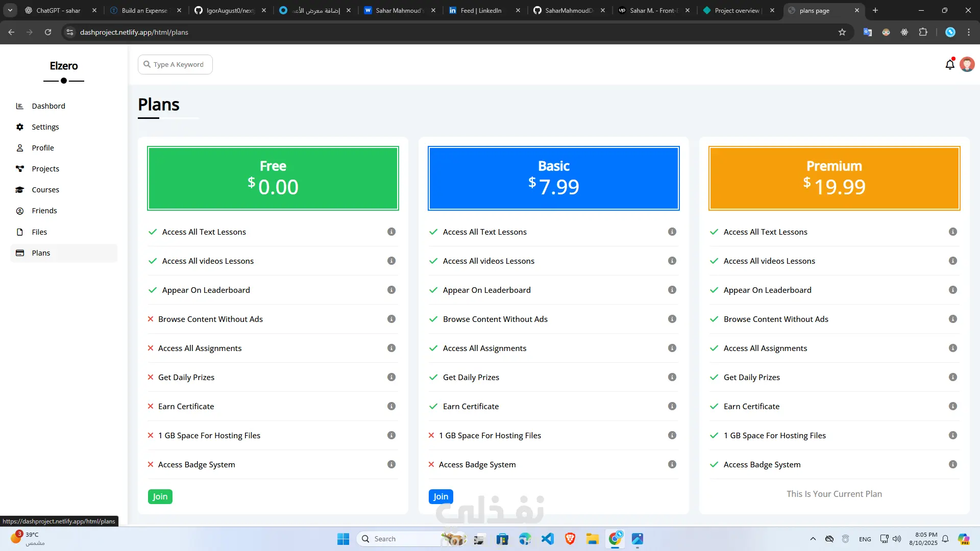Open Chrome three-dot menu

[x=969, y=32]
